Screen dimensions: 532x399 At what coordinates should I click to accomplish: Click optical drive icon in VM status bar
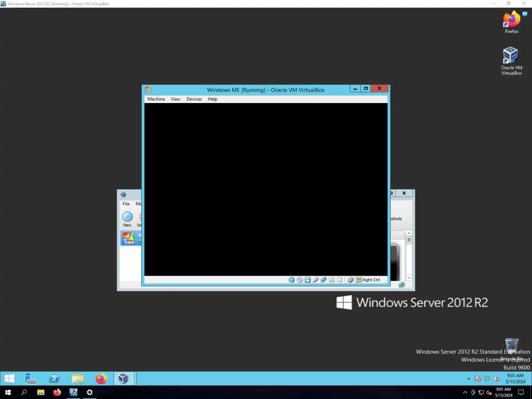point(300,280)
